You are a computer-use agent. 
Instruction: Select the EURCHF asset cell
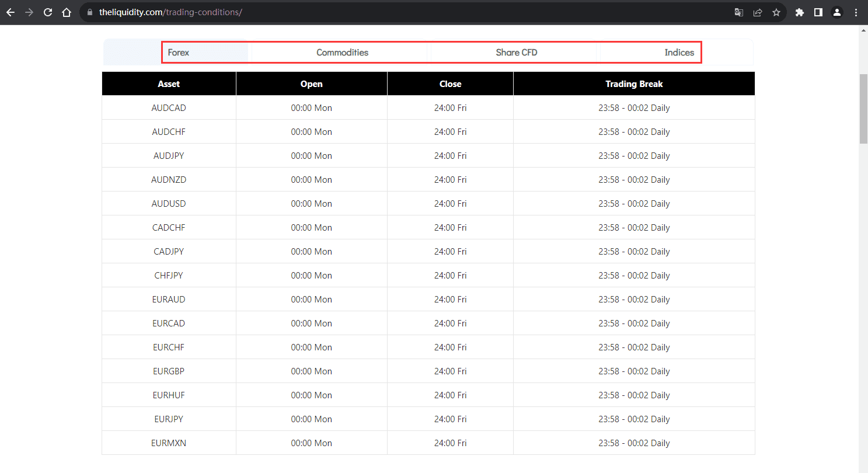(169, 347)
